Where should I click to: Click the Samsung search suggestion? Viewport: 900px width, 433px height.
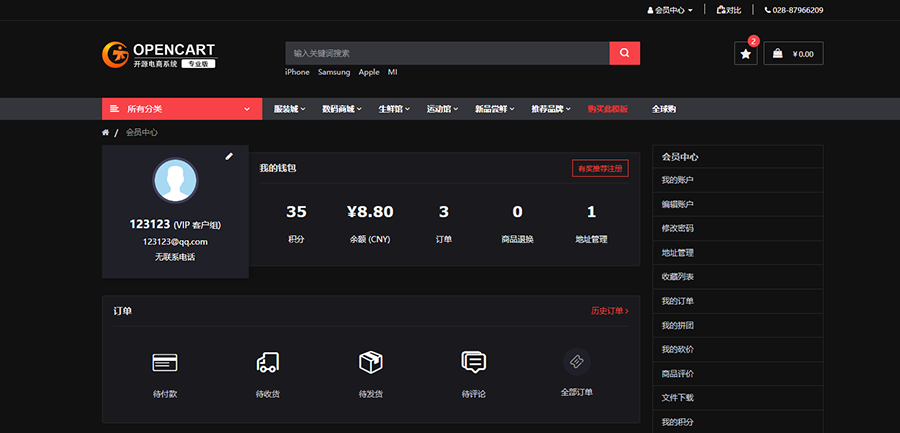coord(334,72)
